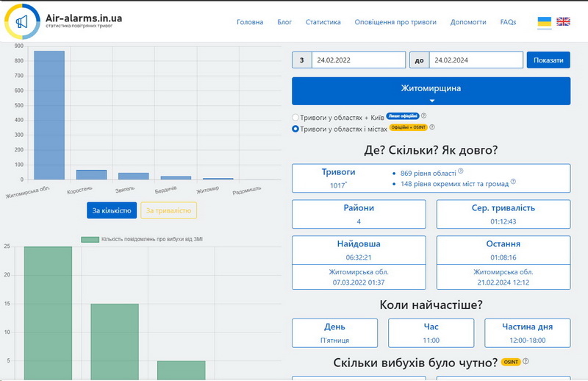Click help icon beside '869 рівня області'
This screenshot has height=381, width=588.
pos(461,171)
